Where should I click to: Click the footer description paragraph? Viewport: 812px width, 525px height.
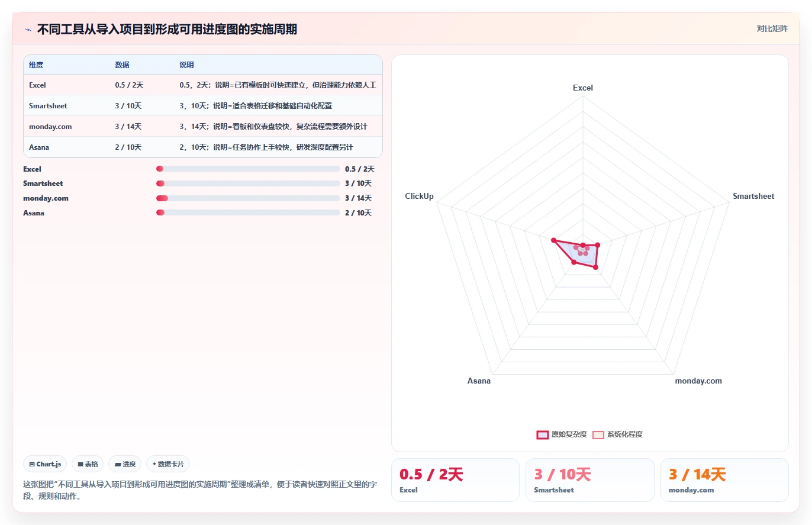click(x=200, y=490)
